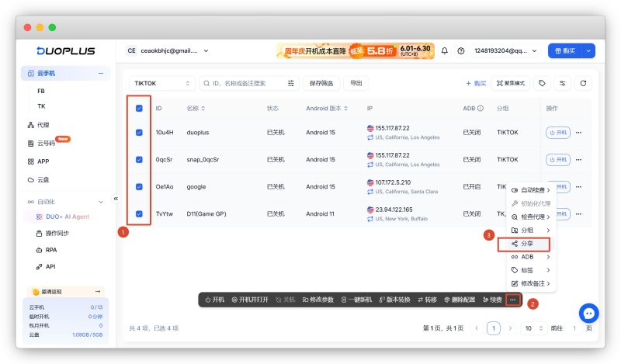This screenshot has width=621, height=364.
Task: Click the + 购买 link in toolbar
Action: point(476,83)
